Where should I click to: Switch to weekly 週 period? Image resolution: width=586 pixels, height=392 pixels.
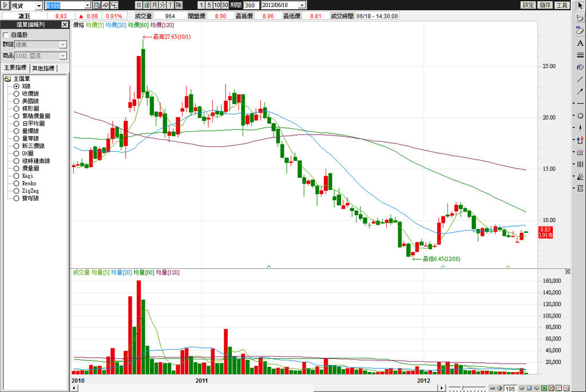pyautogui.click(x=146, y=5)
